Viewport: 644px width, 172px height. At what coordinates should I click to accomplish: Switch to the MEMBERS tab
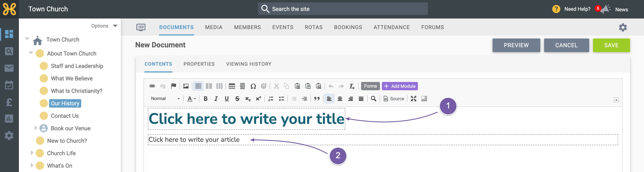247,27
